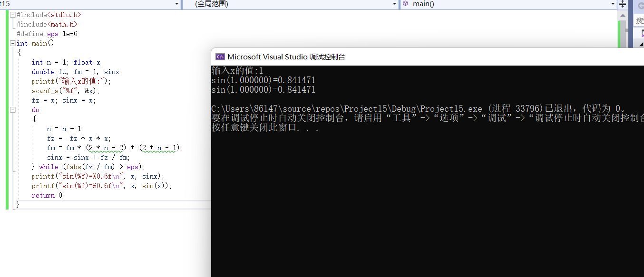The image size is (644, 277).
Task: Click the 'return 0;' line
Action: click(x=49, y=195)
